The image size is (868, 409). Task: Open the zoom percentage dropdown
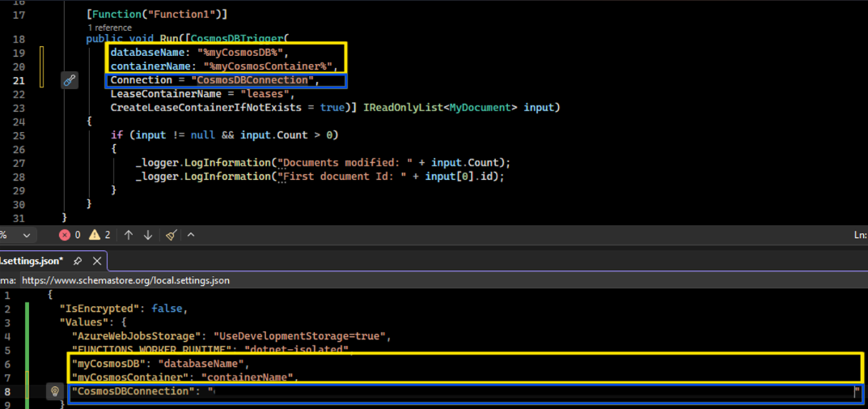tap(27, 235)
